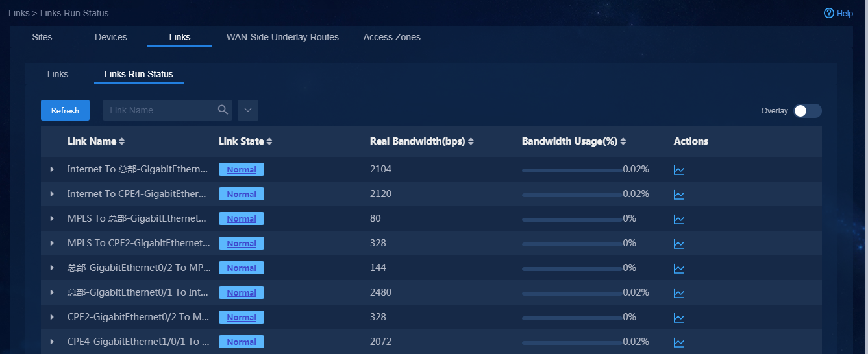The image size is (868, 354).
Task: Expand the Internet To CPE4 row
Action: pyautogui.click(x=52, y=194)
